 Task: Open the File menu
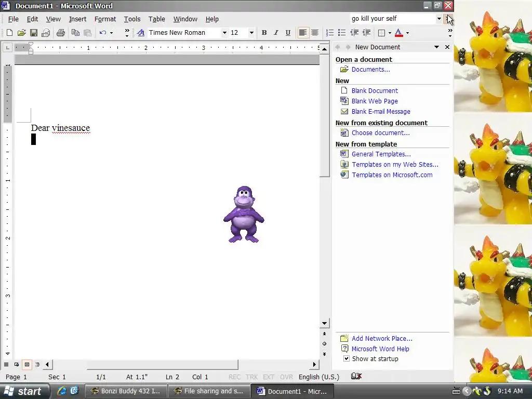point(13,19)
